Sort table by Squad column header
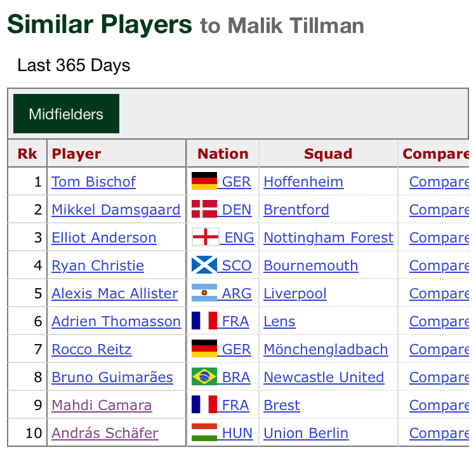Screen dimensions: 476x464 tap(328, 154)
